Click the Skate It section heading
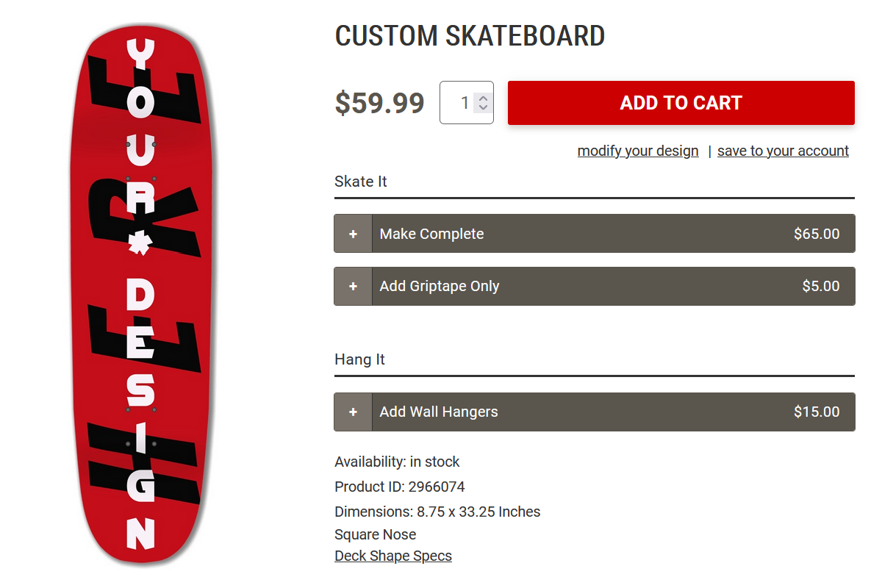 [360, 181]
